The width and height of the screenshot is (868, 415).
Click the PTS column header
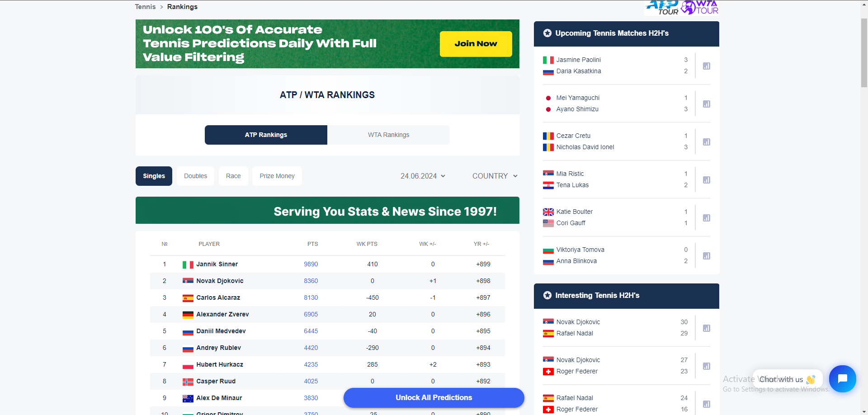click(x=313, y=244)
